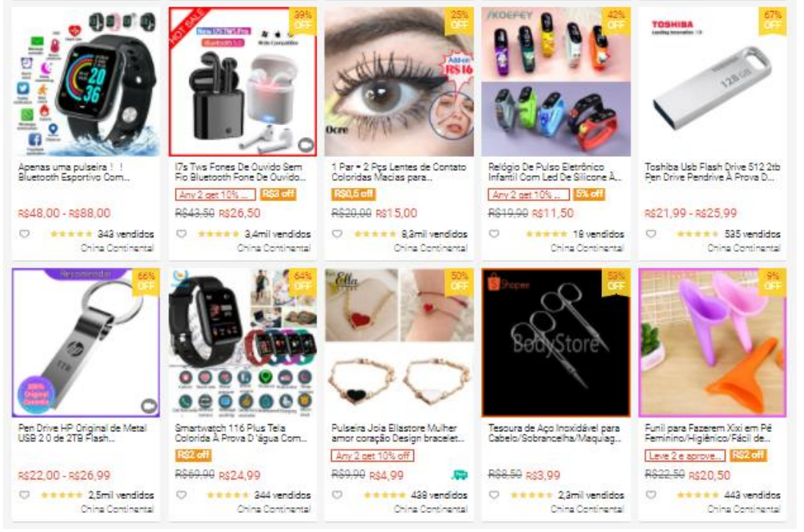Click video icon on I7s earbuds image

coord(306,145)
